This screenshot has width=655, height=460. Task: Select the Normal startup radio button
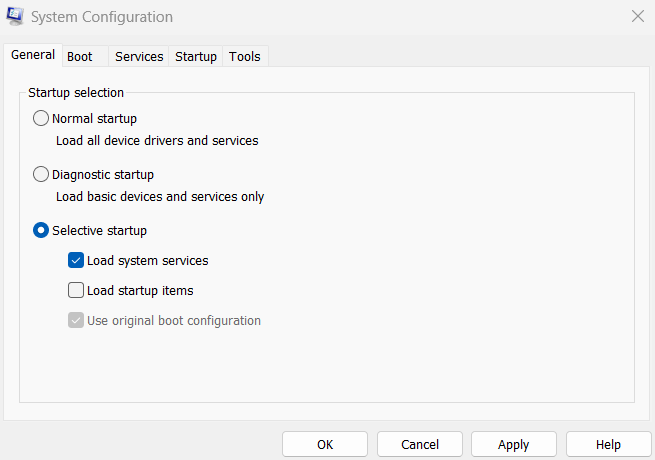pos(41,119)
